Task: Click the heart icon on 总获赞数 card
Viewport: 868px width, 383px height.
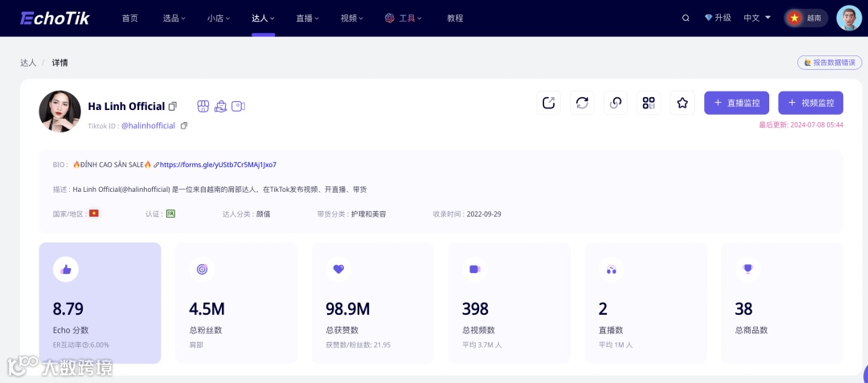Action: 339,269
